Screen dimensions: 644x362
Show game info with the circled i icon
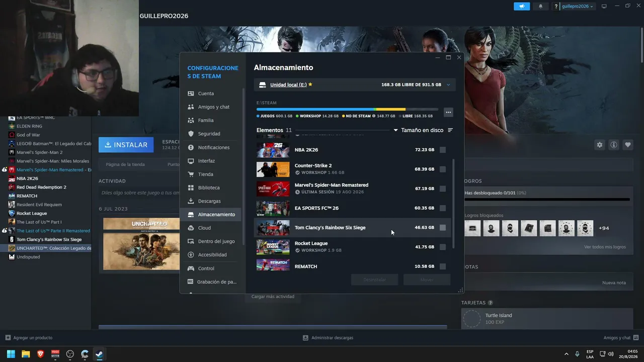click(x=614, y=145)
